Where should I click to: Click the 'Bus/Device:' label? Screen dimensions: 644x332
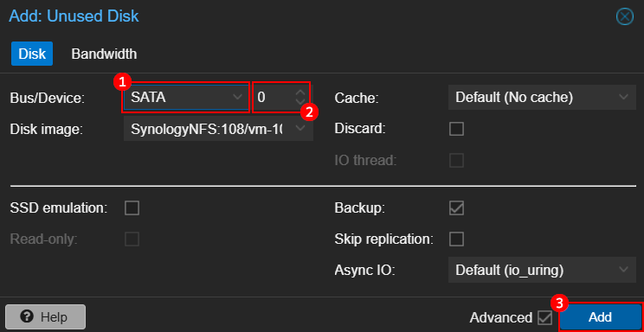(47, 98)
